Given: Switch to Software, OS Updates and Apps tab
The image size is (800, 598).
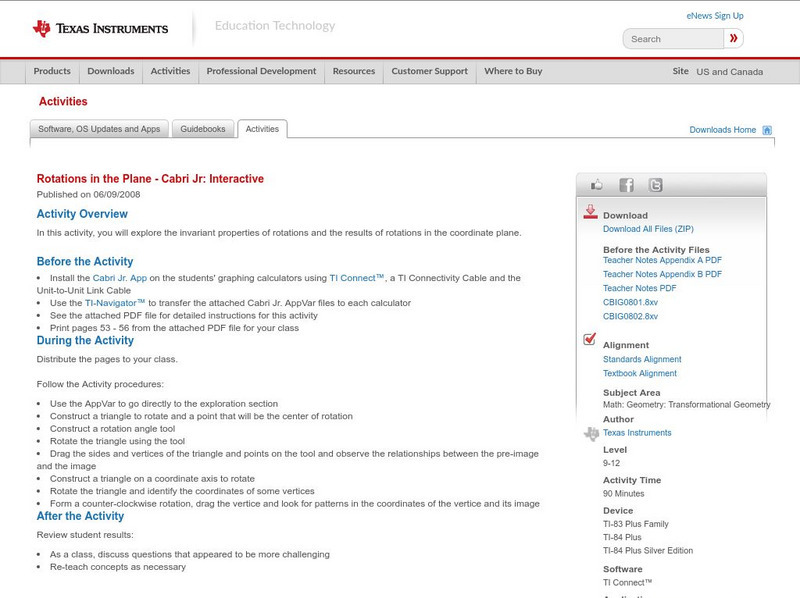Looking at the screenshot, I should [99, 129].
